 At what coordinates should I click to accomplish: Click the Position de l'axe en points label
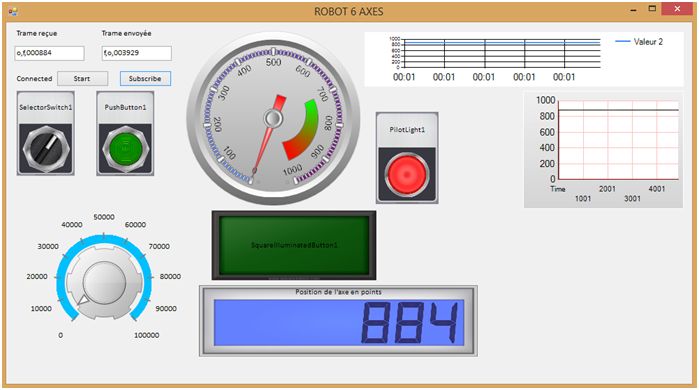click(338, 292)
